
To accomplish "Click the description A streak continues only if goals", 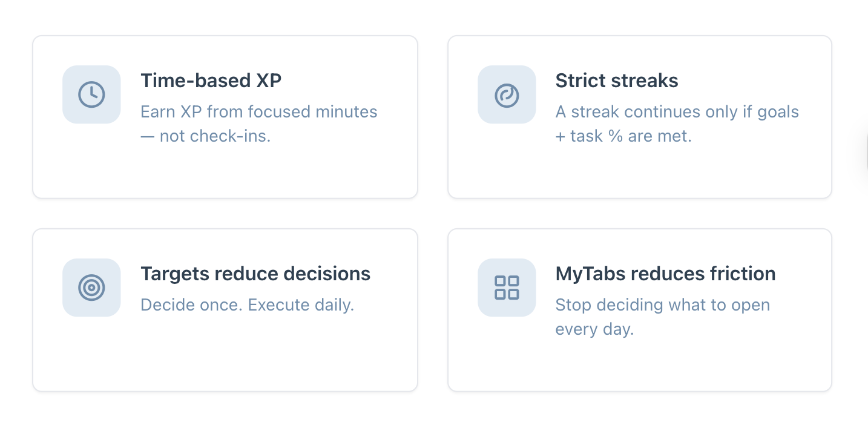I will click(677, 112).
